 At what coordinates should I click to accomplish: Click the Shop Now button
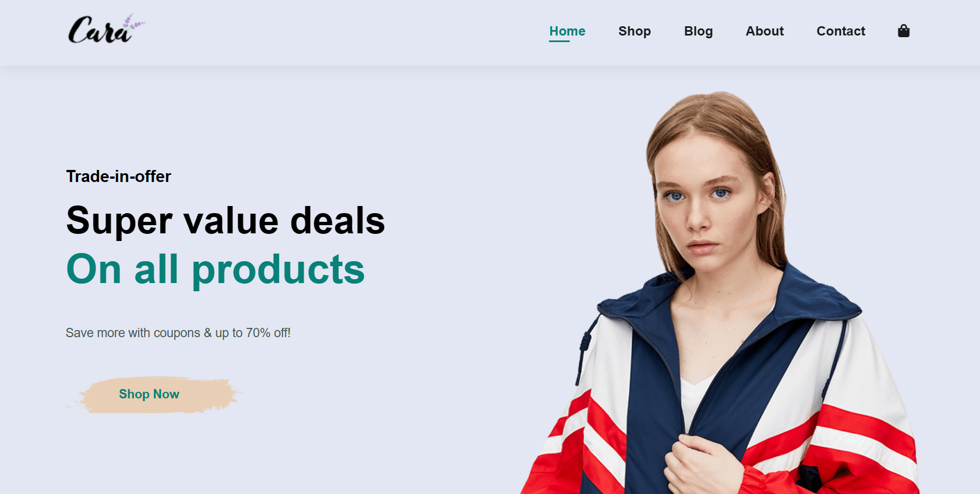click(x=149, y=394)
